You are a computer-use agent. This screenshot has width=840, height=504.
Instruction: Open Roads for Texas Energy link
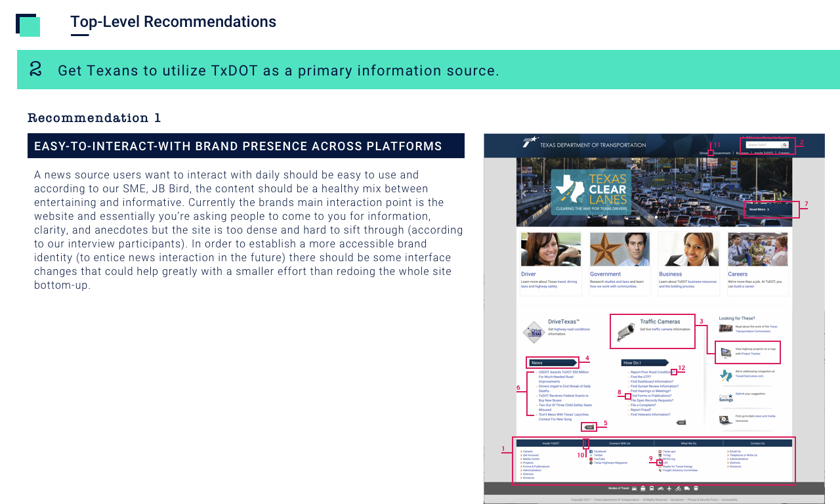(x=677, y=467)
